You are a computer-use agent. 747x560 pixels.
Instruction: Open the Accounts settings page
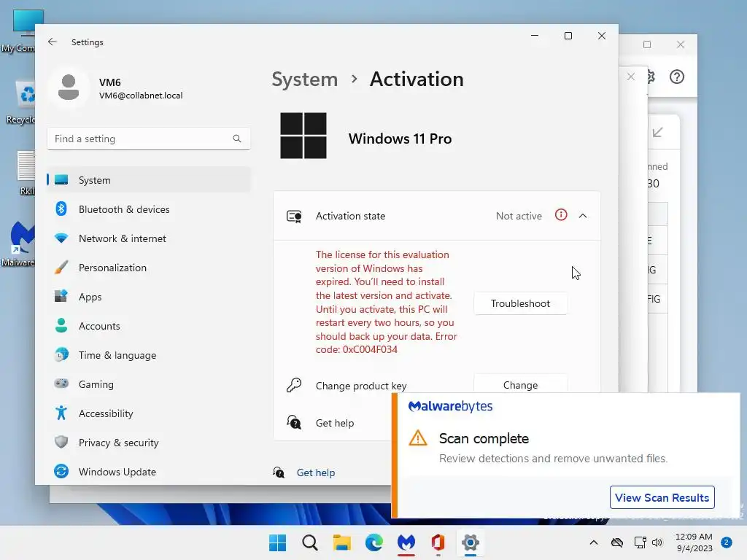point(149,326)
